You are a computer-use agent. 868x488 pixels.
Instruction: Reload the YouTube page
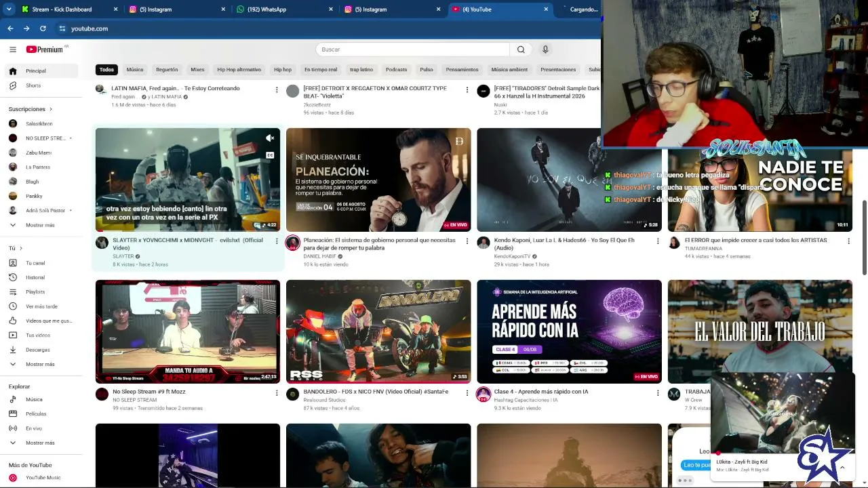[x=43, y=28]
